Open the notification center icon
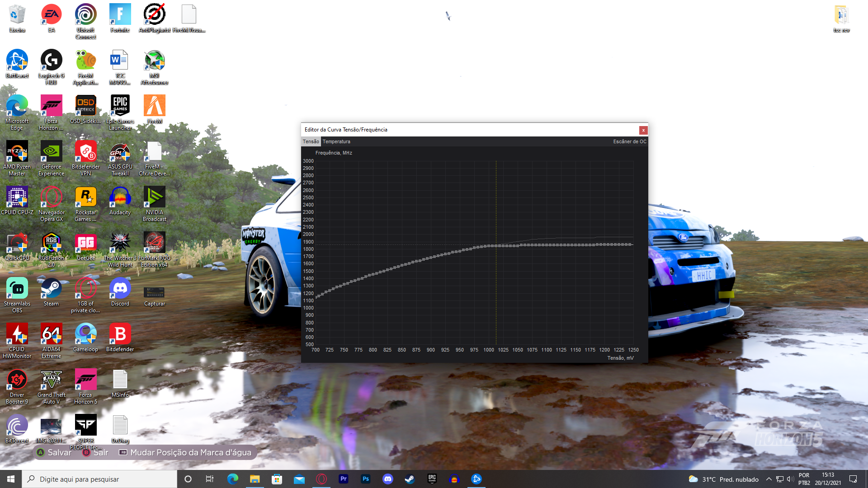 click(x=853, y=479)
